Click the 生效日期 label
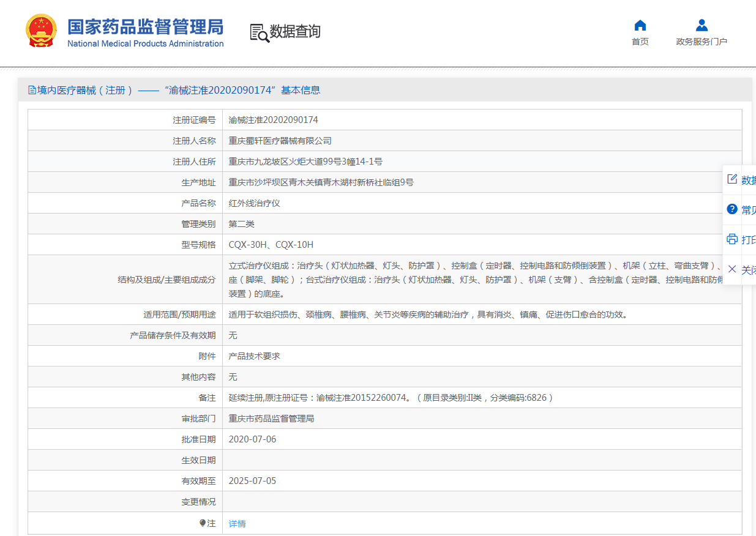Viewport: 756px width, 536px height. [198, 460]
